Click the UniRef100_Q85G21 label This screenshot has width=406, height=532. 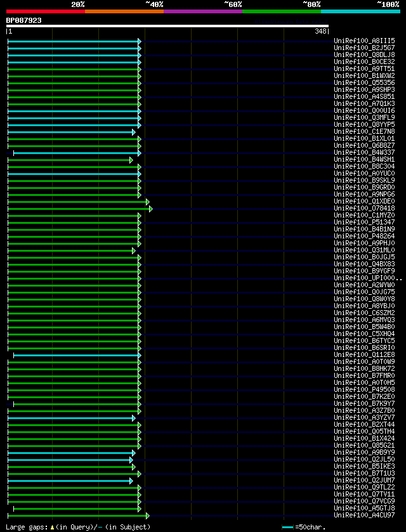coord(364,446)
